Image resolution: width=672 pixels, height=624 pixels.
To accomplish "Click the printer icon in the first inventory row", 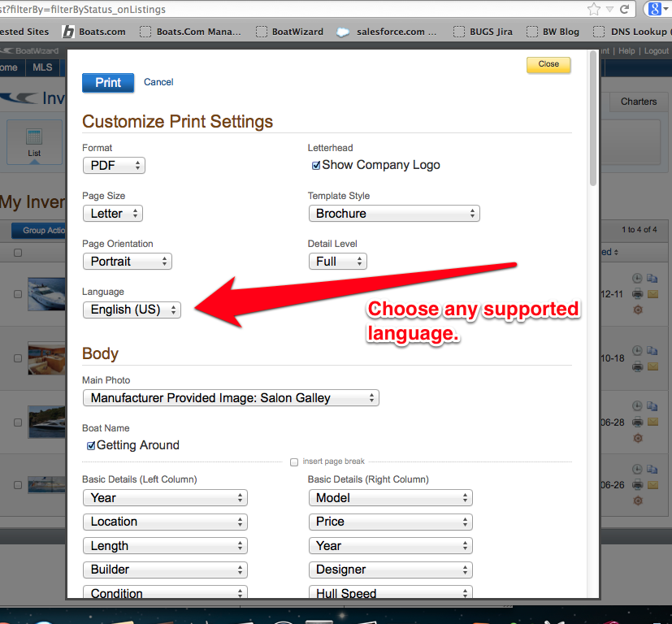I will tap(638, 294).
